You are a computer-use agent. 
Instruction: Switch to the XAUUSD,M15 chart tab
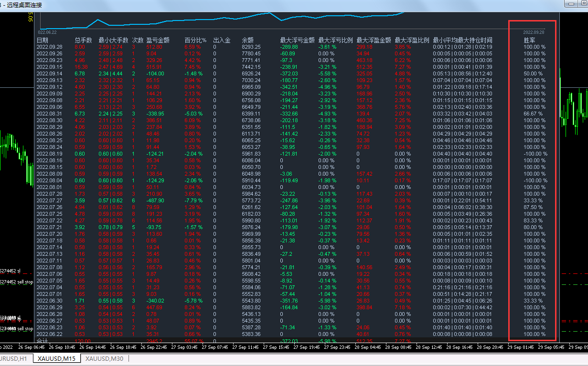[57, 359]
